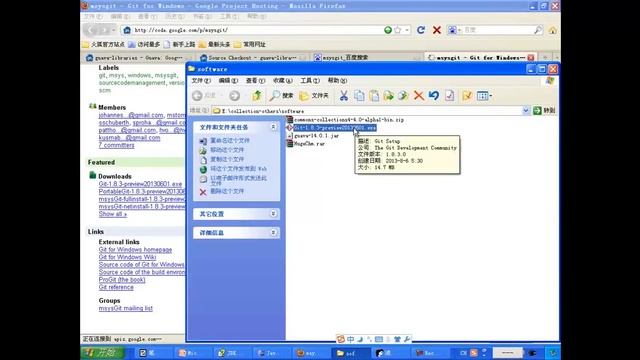This screenshot has width=640, height=360.
Task: Click Show all » downloads link
Action: click(113, 214)
